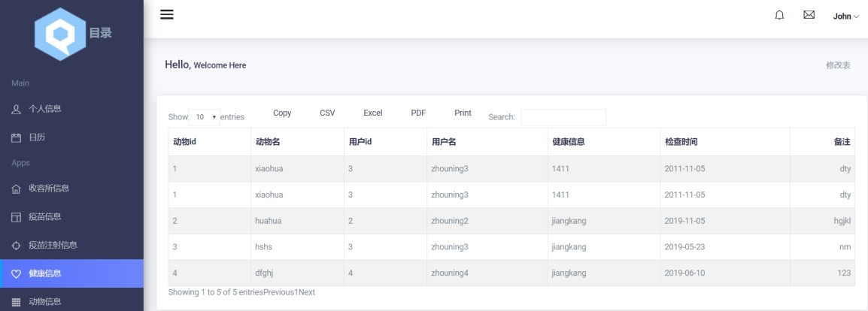Export the table as Excel

373,113
